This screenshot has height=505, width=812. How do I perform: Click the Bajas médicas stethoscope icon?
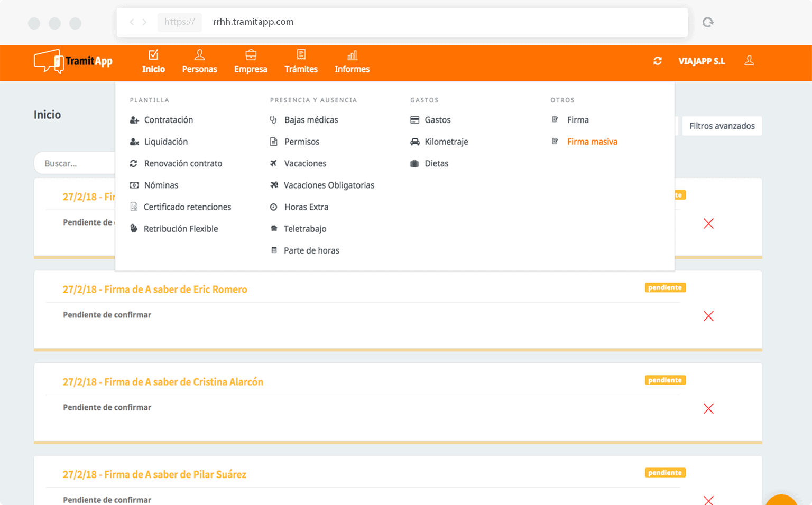[273, 120]
